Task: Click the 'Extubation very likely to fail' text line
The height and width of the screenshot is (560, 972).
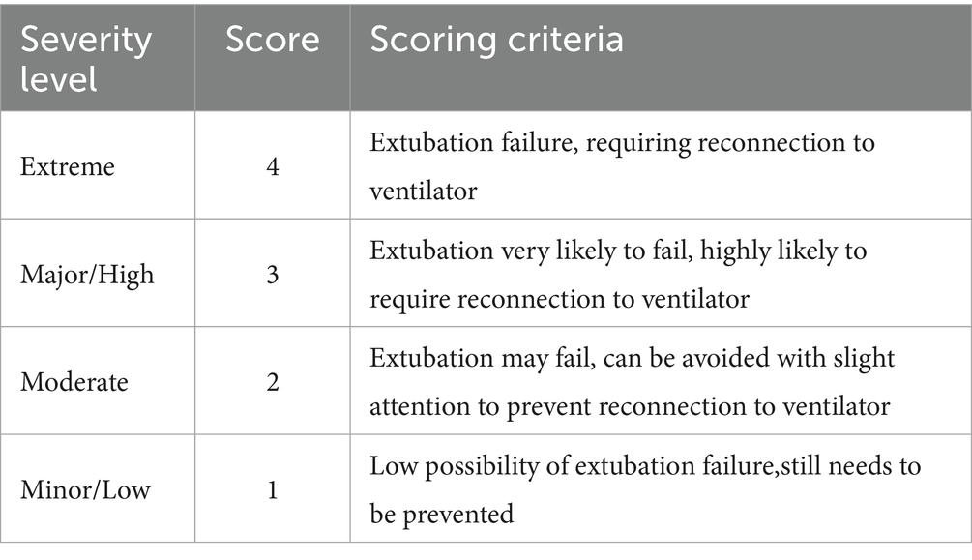Action: point(618,251)
